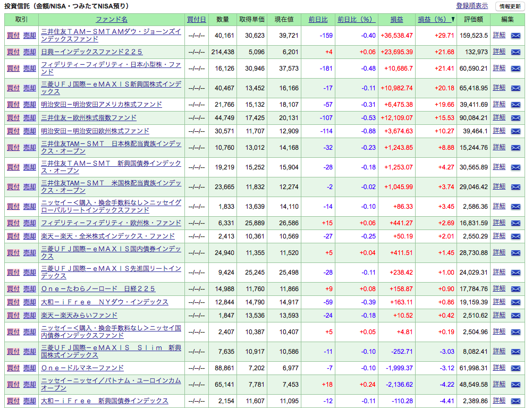This screenshot has width=532, height=408.
Task: Click mail icon for 楽天・全米株式インデックス・ファンド row
Action: (516, 236)
